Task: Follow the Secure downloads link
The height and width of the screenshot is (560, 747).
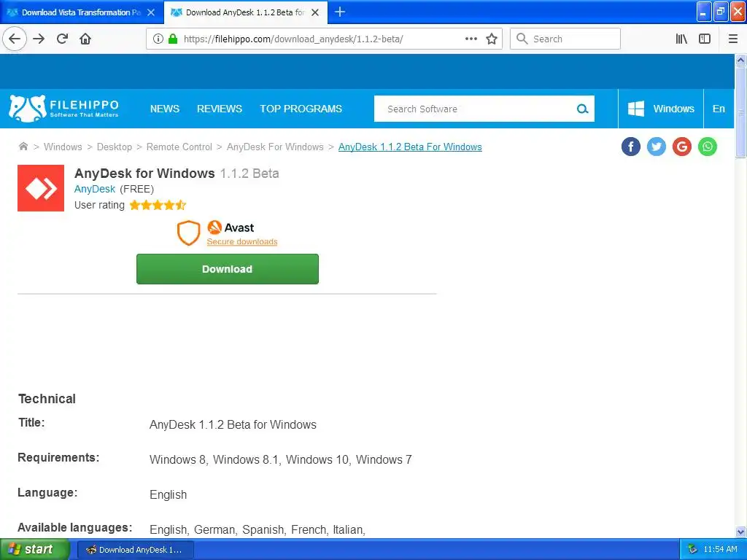Action: coord(242,241)
